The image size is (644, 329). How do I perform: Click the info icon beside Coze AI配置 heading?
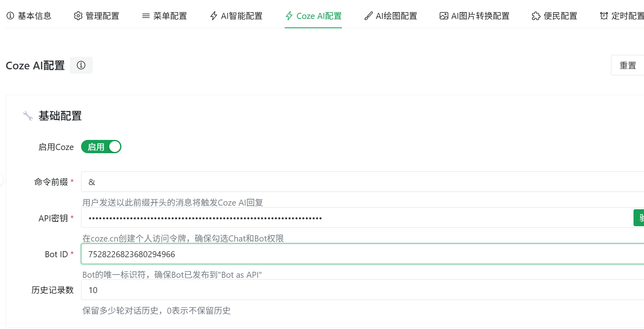point(81,65)
